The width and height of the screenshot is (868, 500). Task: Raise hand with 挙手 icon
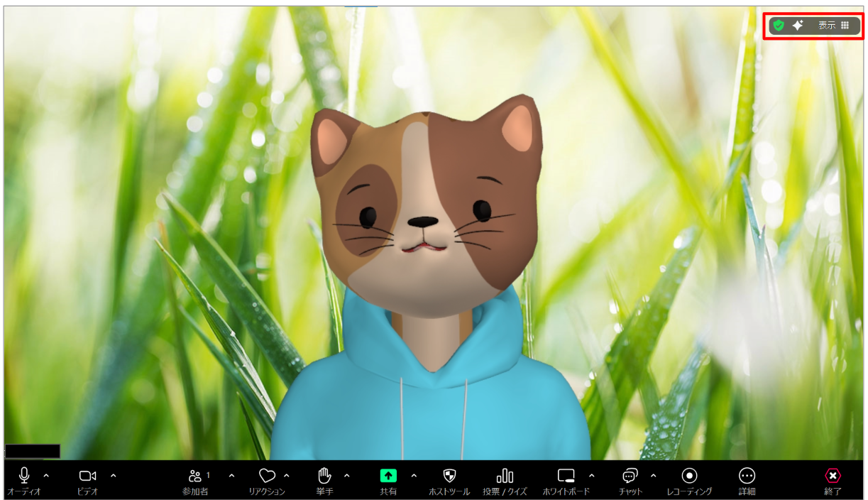coord(324,476)
